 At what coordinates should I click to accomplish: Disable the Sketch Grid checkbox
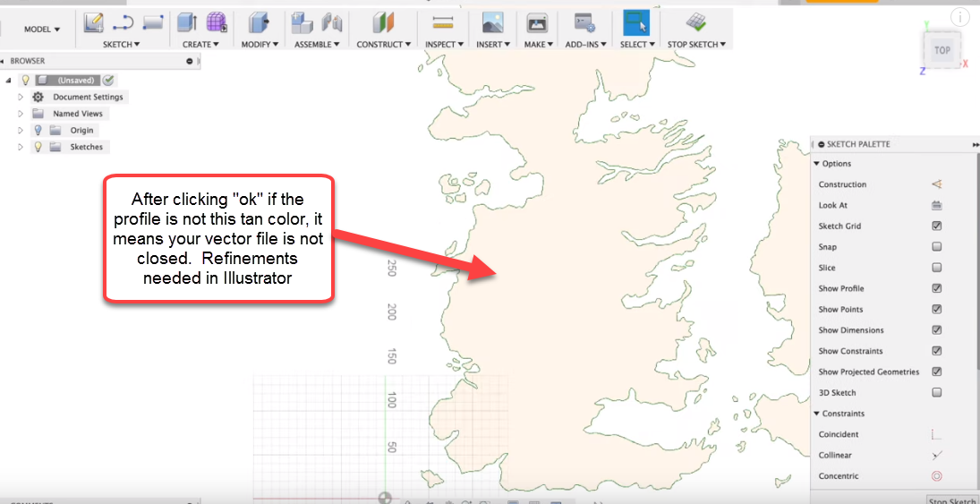coord(936,226)
